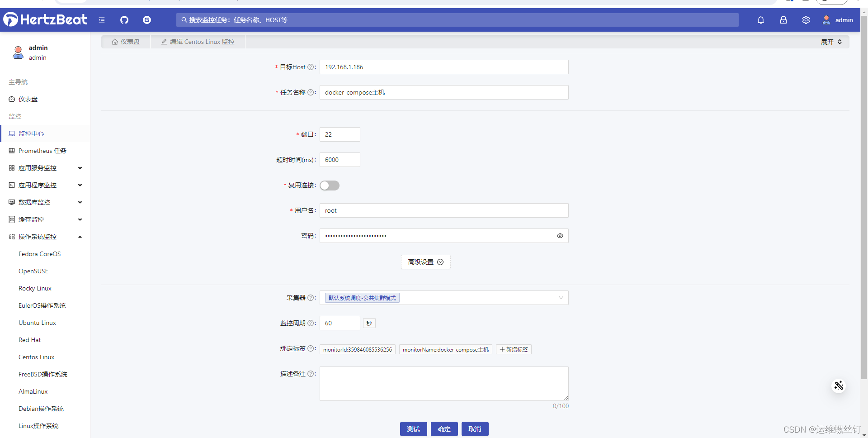The image size is (868, 438).
Task: Click the monitorName:docker-compose主机 tag
Action: coord(446,349)
